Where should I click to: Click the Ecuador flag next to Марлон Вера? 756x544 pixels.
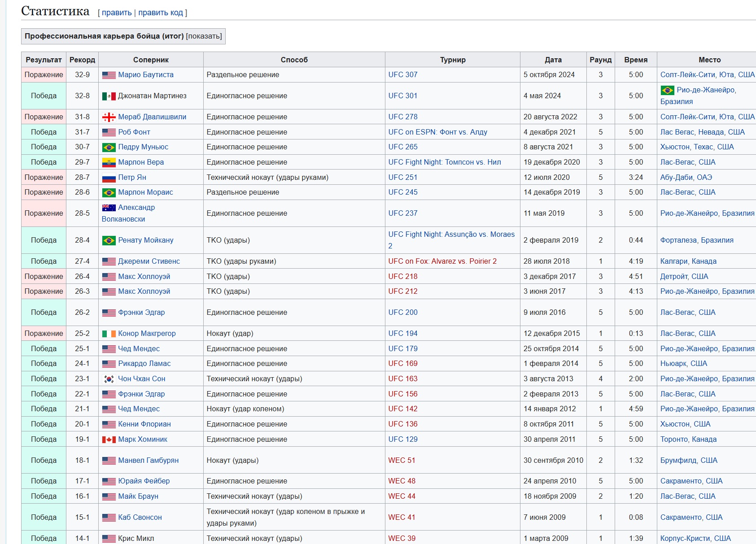(x=109, y=162)
